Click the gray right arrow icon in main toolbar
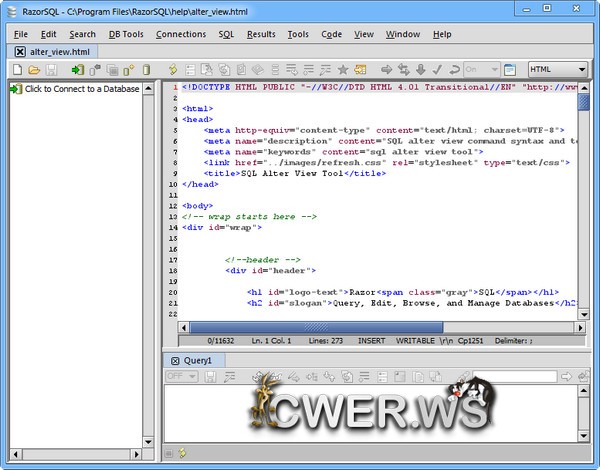 (386, 70)
